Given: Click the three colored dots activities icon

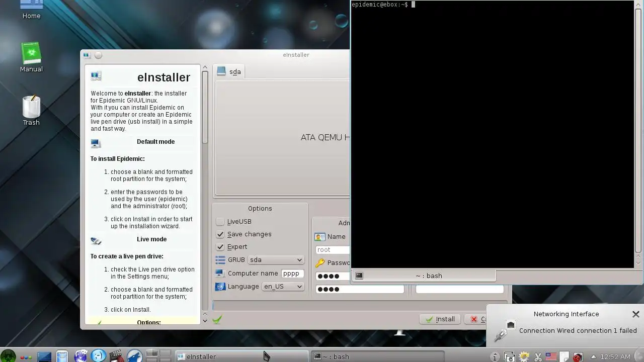Looking at the screenshot, I should pos(26,357).
